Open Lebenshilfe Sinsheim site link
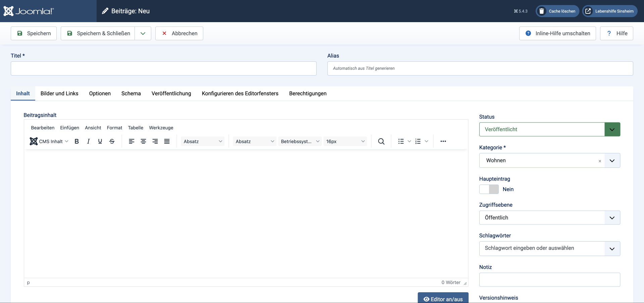Viewport: 644px width, 303px height. click(610, 11)
